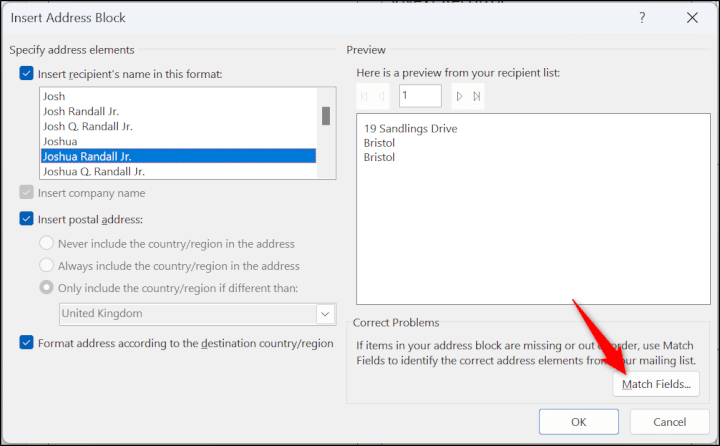Close the Insert Address Block dialog
The image size is (720, 446).
(692, 18)
